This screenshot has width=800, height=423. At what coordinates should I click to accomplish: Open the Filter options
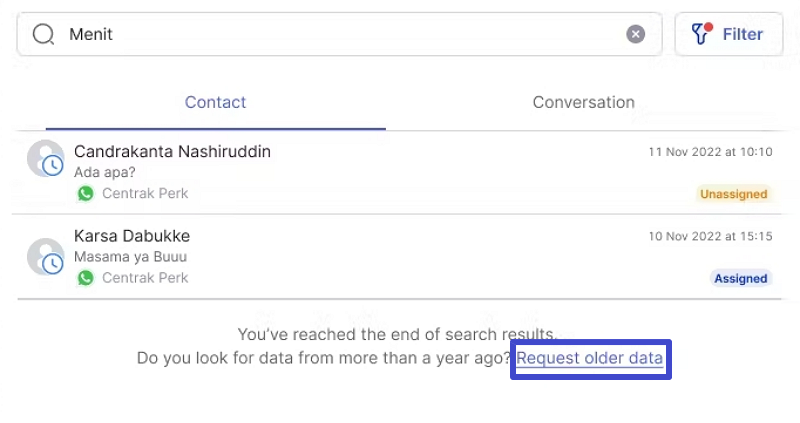729,34
